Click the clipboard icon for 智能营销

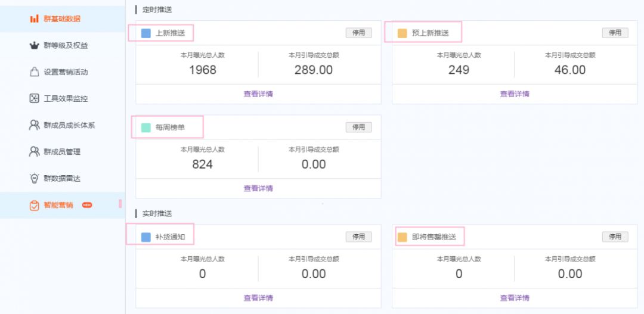pyautogui.click(x=34, y=205)
